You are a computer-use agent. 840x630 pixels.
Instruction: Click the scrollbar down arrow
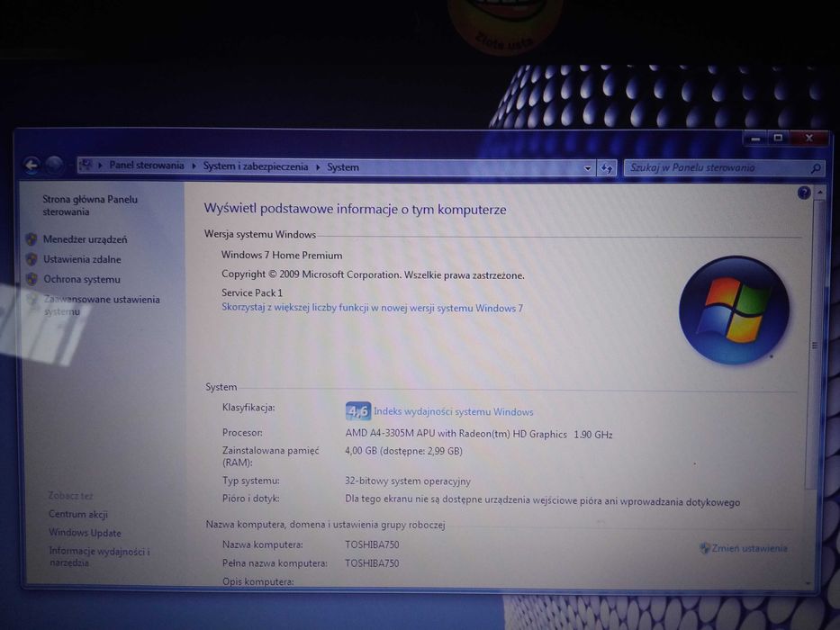pyautogui.click(x=808, y=583)
